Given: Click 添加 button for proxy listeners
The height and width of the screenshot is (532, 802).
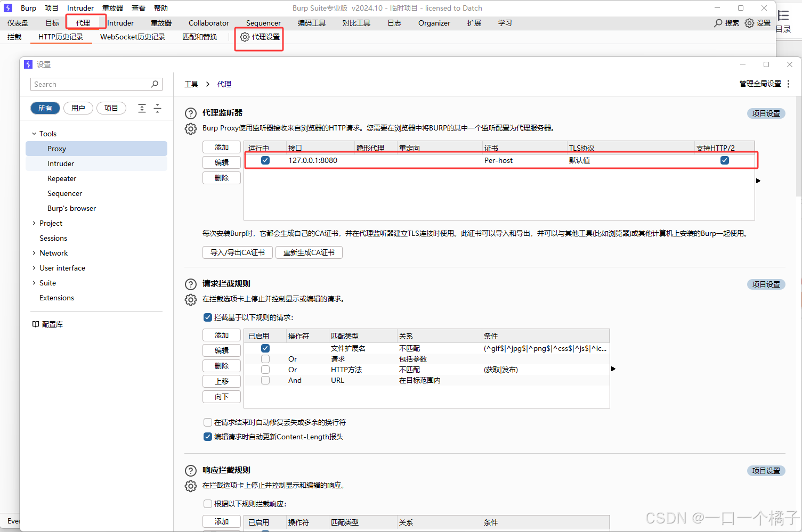Looking at the screenshot, I should tap(222, 147).
